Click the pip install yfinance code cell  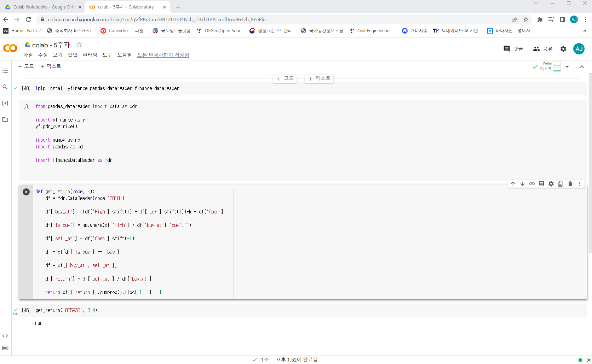click(x=303, y=88)
